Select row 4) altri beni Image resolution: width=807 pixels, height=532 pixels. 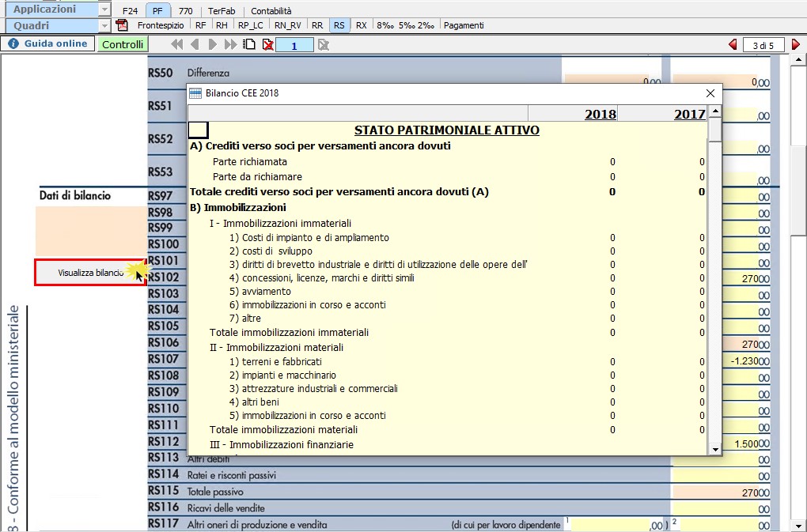coord(448,402)
